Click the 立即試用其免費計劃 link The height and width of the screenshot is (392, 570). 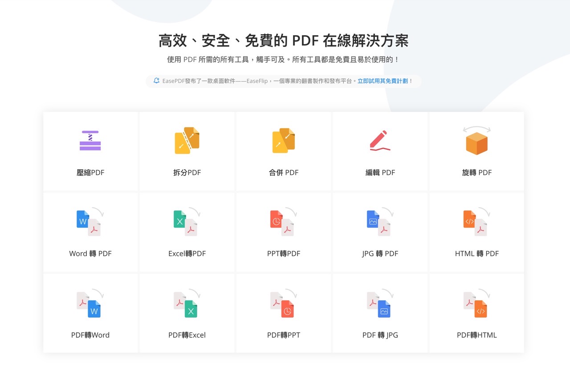(x=383, y=81)
